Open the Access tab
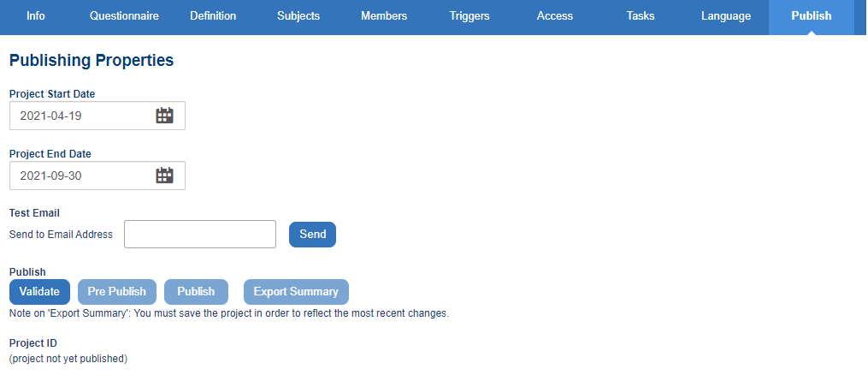 click(555, 16)
